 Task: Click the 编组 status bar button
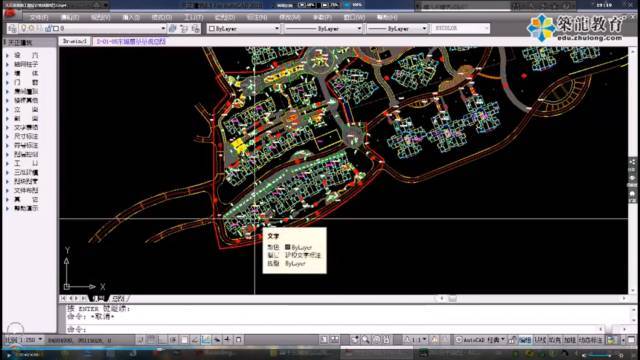526,340
